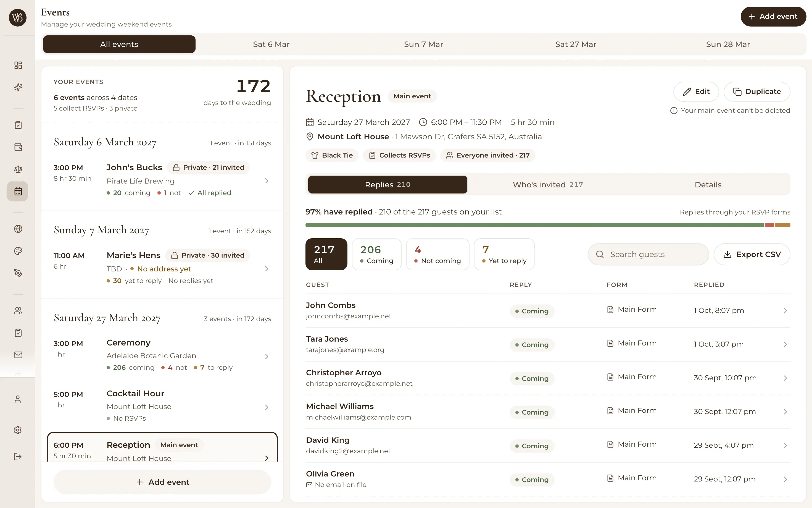Click Edit button for Reception
812x508 pixels.
click(696, 92)
